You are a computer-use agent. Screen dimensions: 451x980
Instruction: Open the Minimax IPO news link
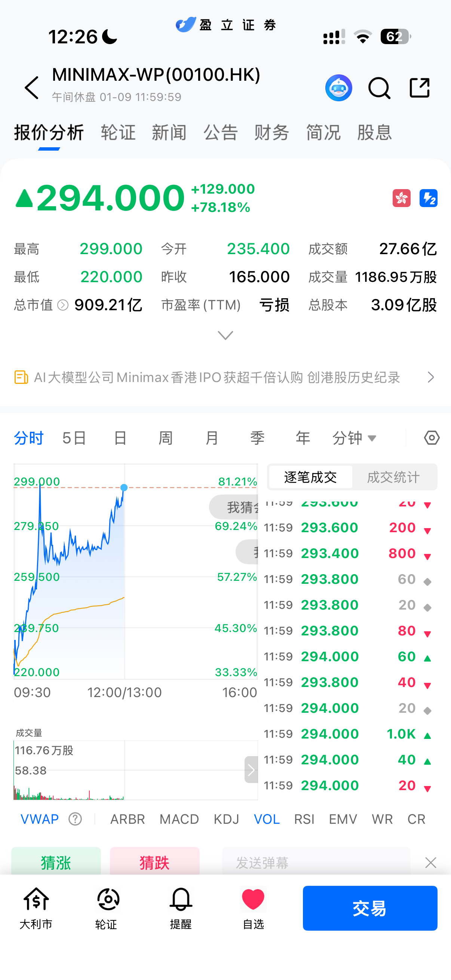[x=217, y=377]
